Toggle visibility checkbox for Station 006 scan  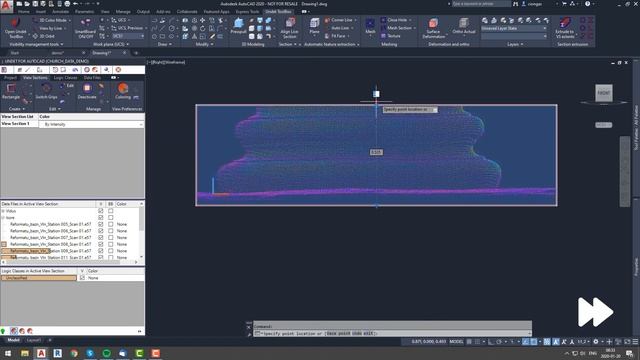tap(101, 231)
